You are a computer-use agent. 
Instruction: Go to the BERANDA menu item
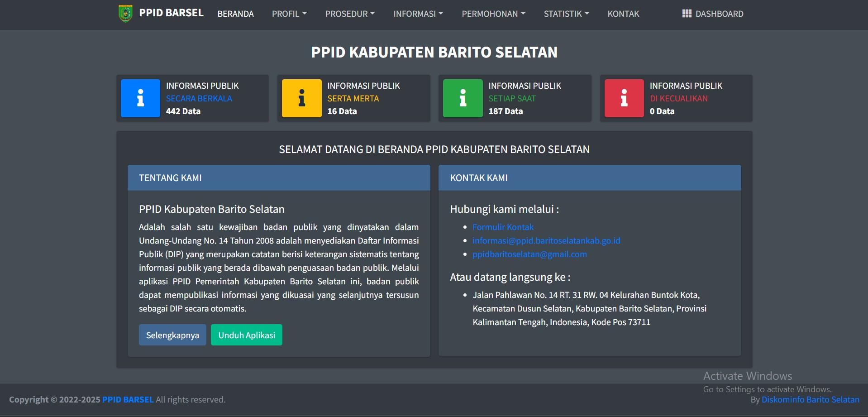235,14
